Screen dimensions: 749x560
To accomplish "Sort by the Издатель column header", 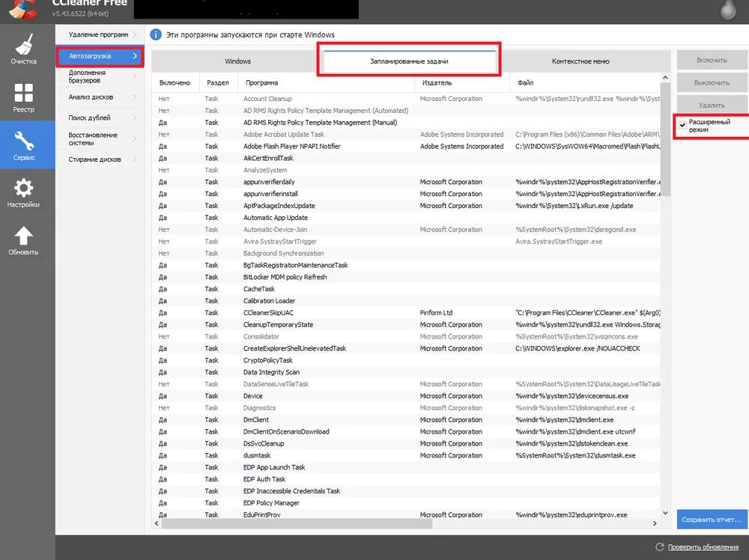I will pos(462,82).
